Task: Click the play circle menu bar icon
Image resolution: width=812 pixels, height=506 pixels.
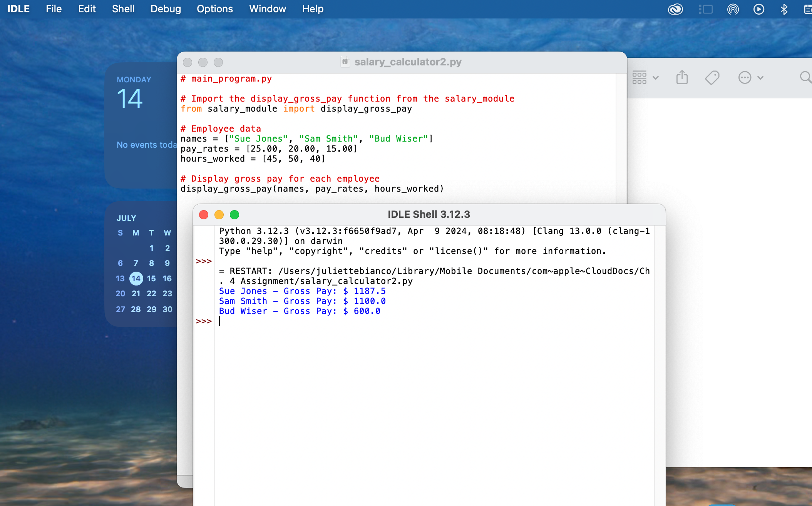Action: coord(758,9)
